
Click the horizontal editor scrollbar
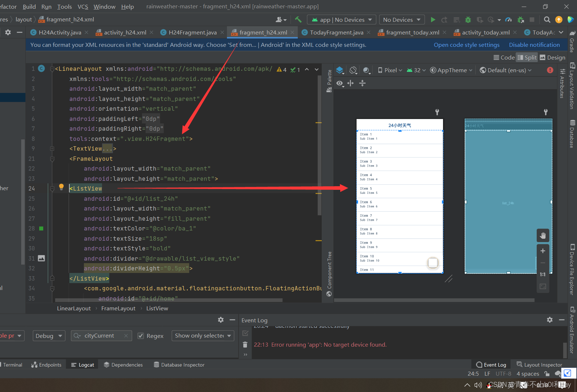coord(169,300)
